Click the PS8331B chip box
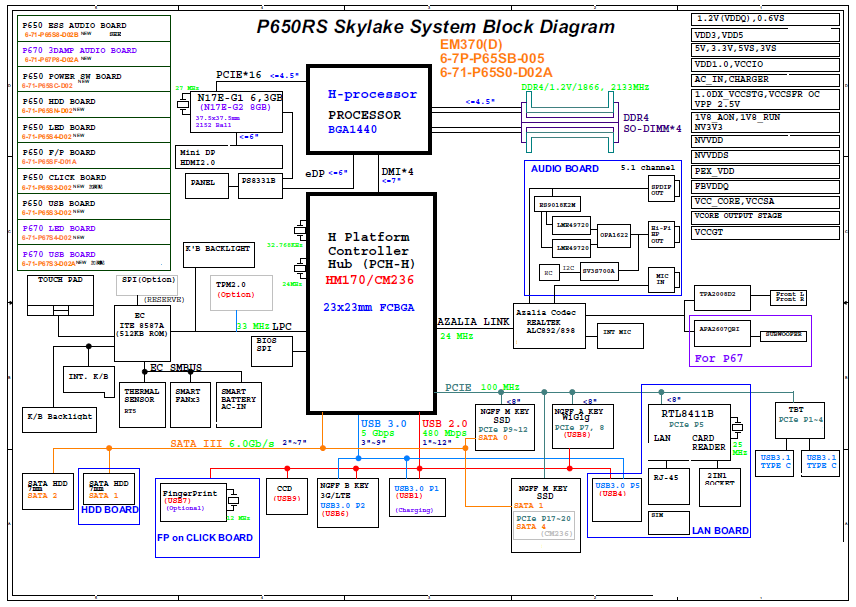Image resolution: width=856 pixels, height=607 pixels. click(x=260, y=182)
